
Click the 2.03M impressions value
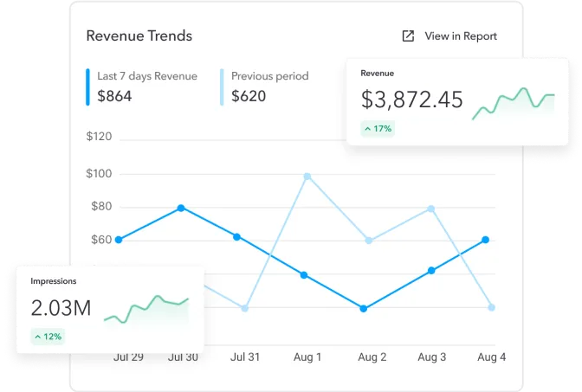pyautogui.click(x=61, y=308)
